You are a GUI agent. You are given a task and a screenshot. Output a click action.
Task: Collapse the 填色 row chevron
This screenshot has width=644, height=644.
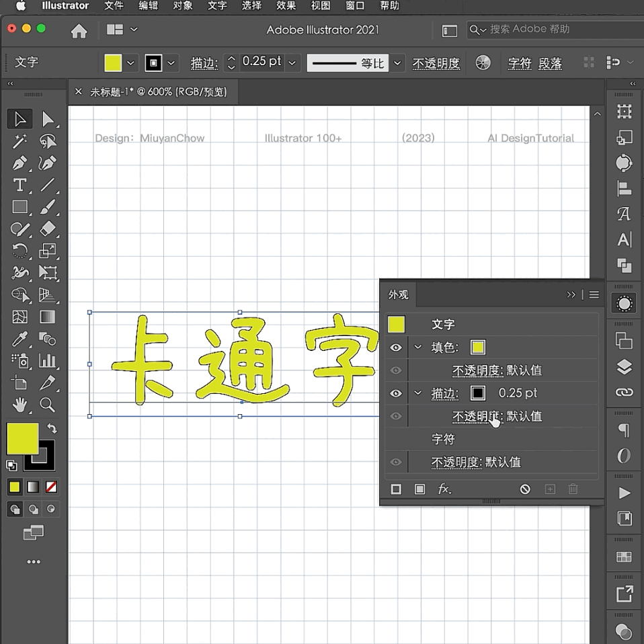(418, 347)
